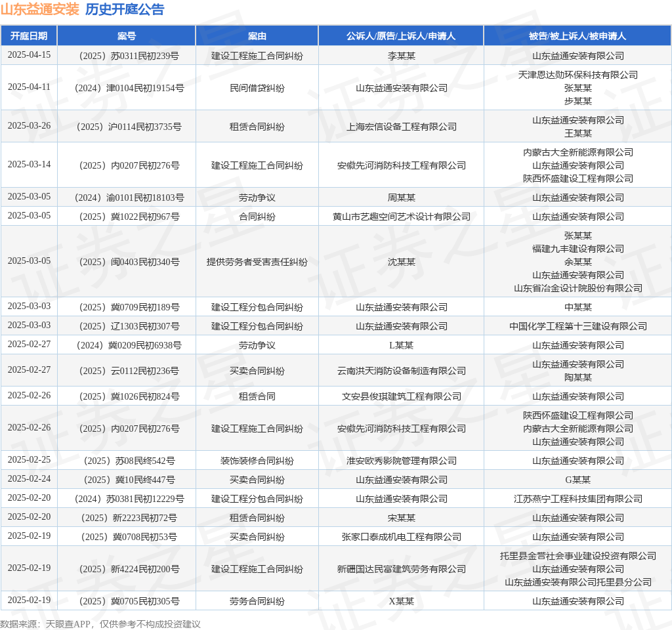Click the 提供劳务者受害责任纠纷 case reason
Viewport: 672px width, 630px height.
point(257,261)
